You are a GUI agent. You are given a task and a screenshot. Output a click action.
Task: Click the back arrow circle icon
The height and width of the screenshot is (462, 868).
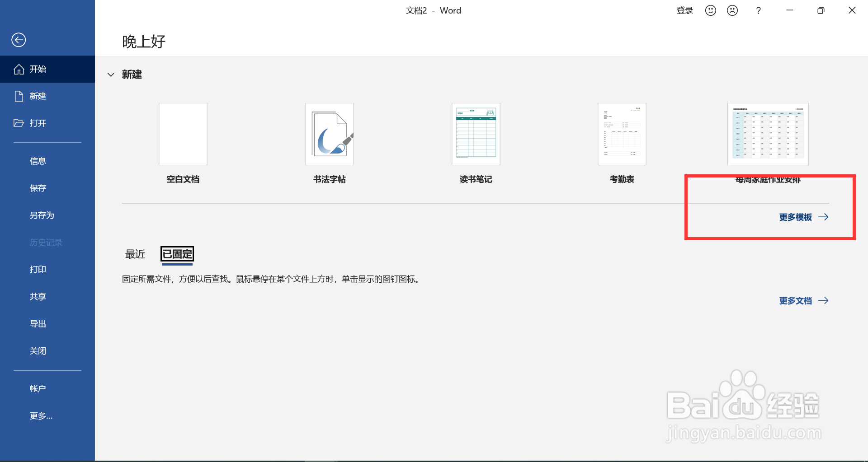point(19,40)
